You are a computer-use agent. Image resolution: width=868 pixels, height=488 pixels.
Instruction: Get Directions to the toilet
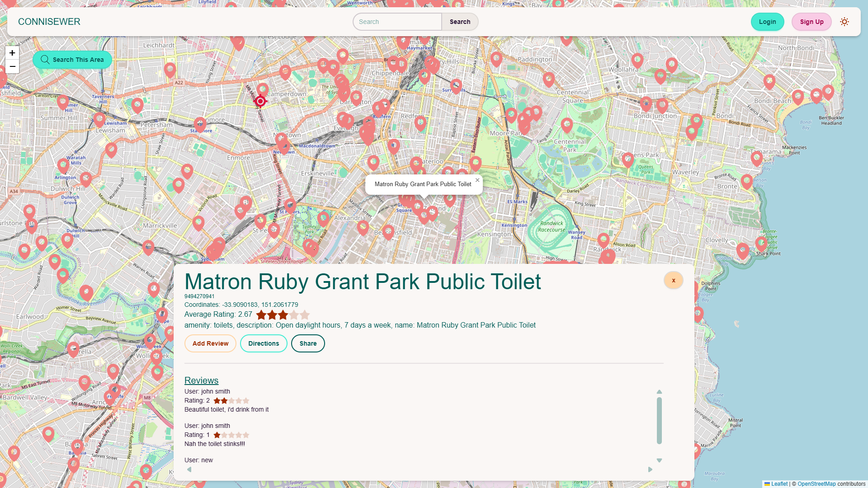click(x=264, y=343)
